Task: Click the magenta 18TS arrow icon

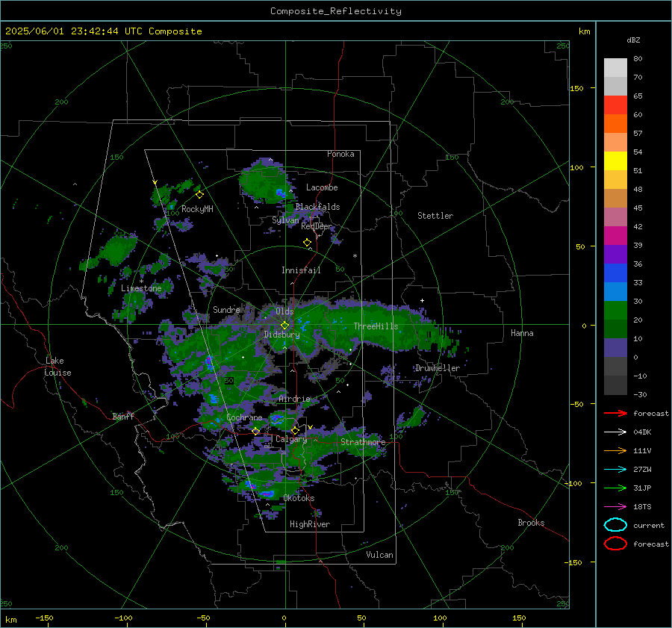Action: pyautogui.click(x=615, y=507)
